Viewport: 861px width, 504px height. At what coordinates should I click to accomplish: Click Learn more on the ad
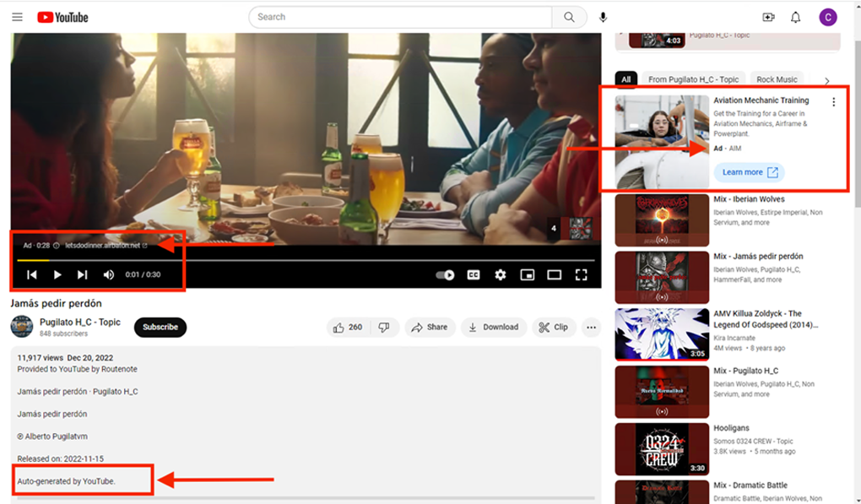[x=749, y=172]
